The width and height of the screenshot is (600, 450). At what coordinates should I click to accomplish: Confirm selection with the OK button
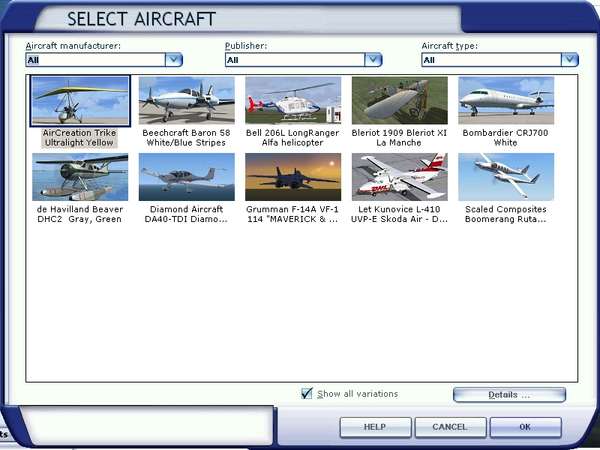[x=525, y=427]
